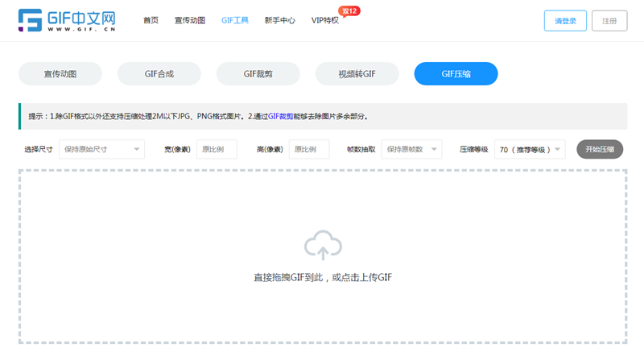Click the 注册 register button

point(609,20)
